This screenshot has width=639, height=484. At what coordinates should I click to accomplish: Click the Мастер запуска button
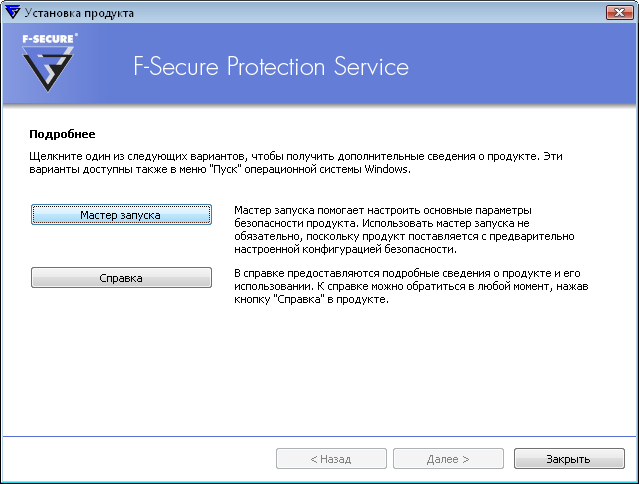[121, 215]
